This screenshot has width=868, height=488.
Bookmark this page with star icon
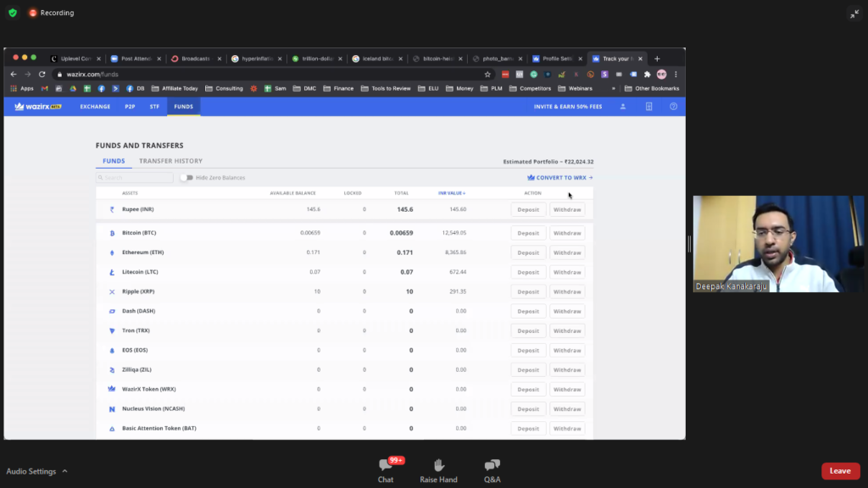coord(487,75)
